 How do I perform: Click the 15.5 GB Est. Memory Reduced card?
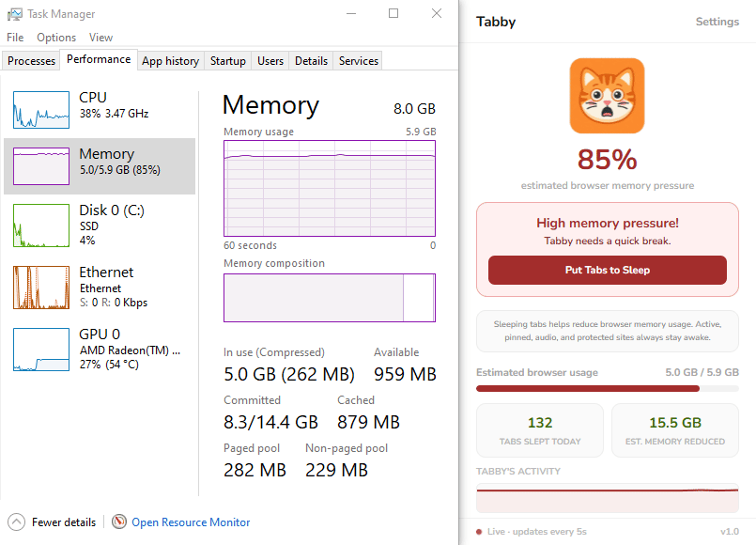[x=675, y=430]
